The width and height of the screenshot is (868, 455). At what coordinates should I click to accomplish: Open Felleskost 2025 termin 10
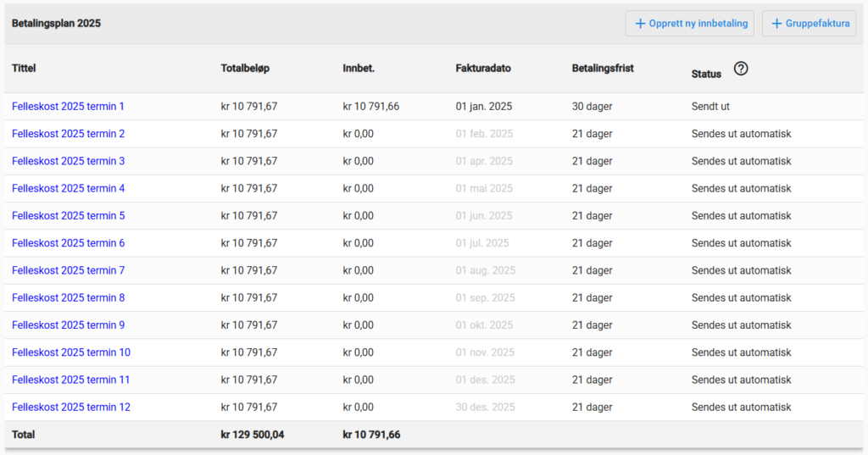click(71, 352)
